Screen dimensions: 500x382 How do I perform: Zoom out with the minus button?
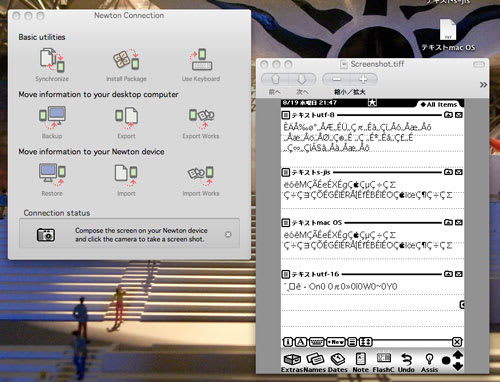point(336,79)
